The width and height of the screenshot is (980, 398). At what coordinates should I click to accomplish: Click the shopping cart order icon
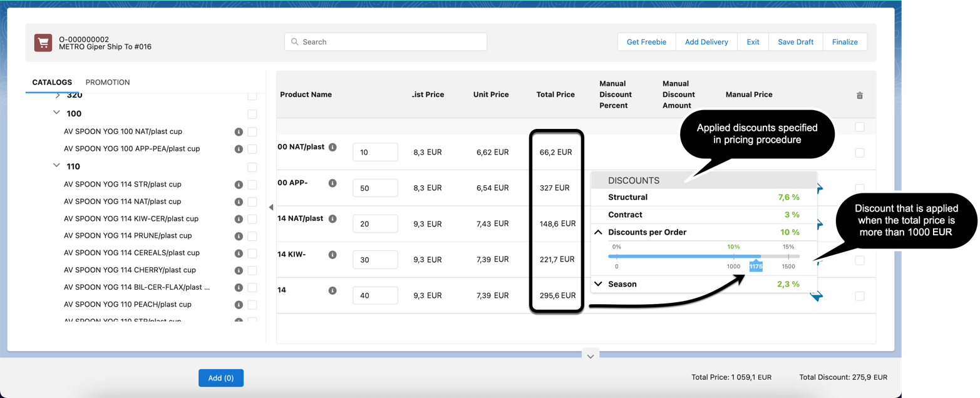coord(43,43)
